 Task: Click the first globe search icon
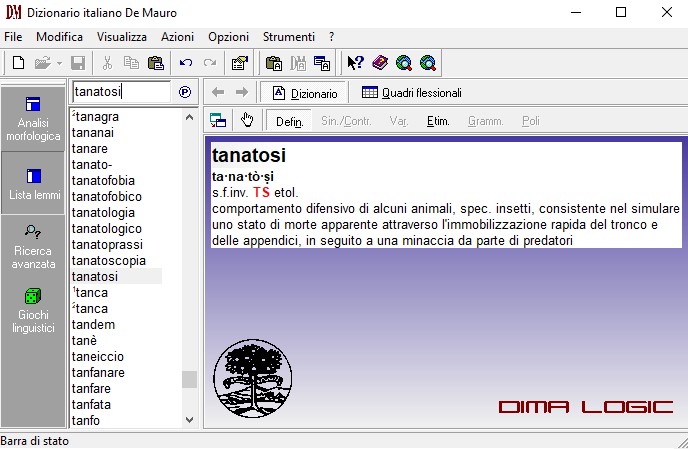click(x=404, y=63)
